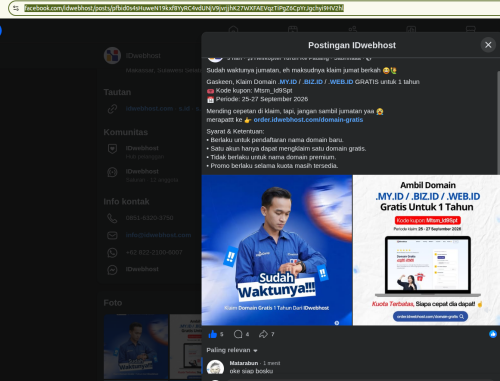Open the "Sudah Waktunya!!!" post image

[x=277, y=250]
